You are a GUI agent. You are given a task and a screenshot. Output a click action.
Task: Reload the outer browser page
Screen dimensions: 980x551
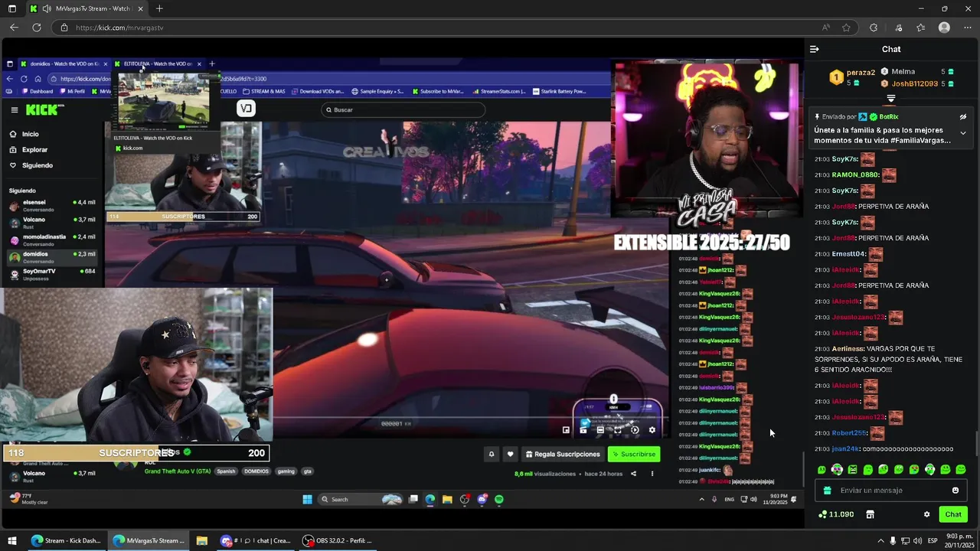(36, 28)
